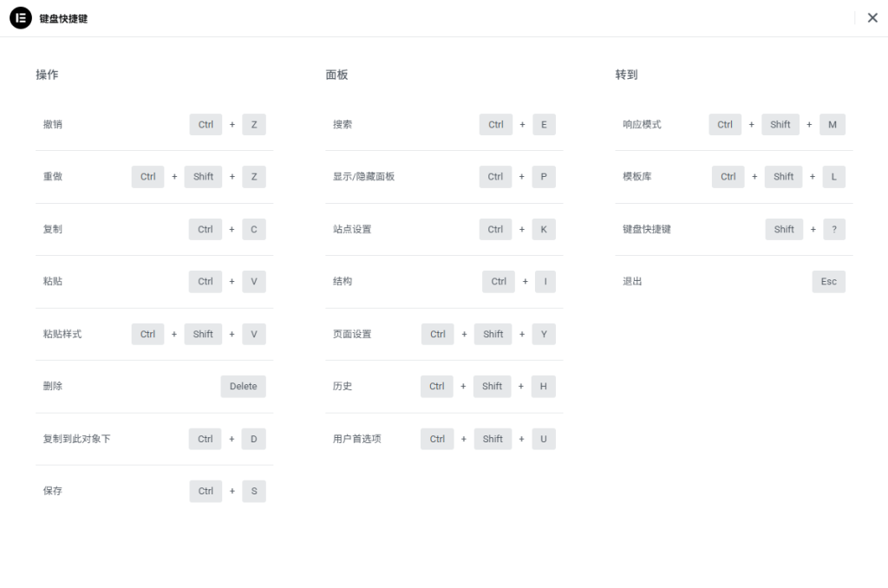Click the 用户首选项 shortcut label
The width and height of the screenshot is (888, 588).
point(356,439)
